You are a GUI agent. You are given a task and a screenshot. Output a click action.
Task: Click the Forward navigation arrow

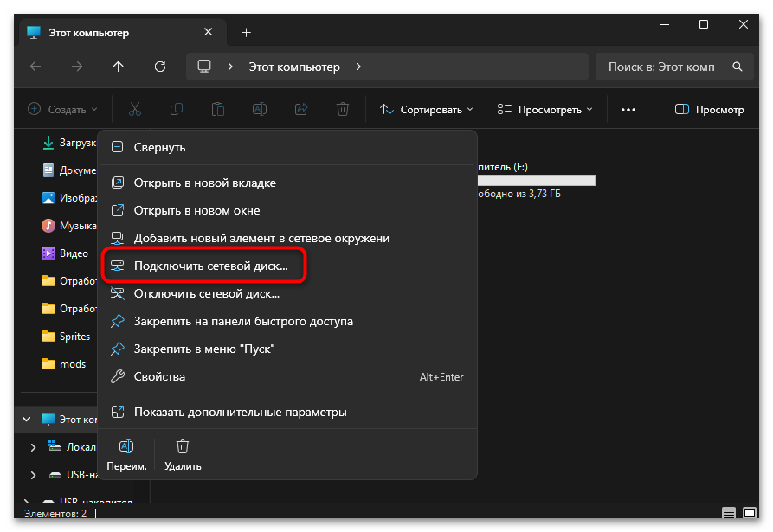click(x=77, y=67)
